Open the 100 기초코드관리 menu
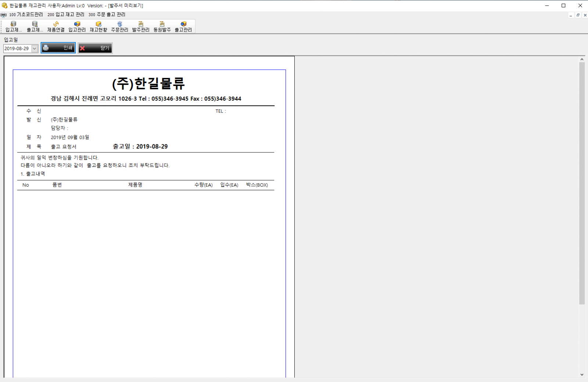The image size is (588, 382). (26, 15)
